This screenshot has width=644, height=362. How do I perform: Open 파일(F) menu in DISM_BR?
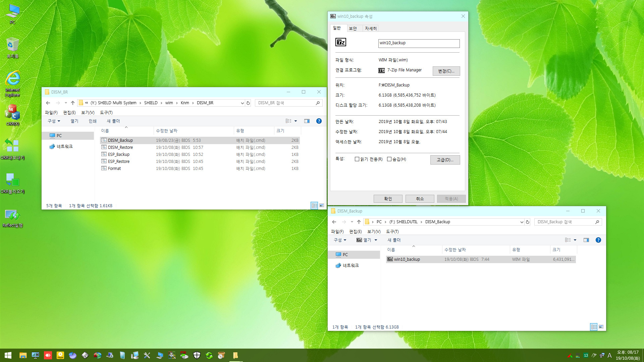point(51,113)
